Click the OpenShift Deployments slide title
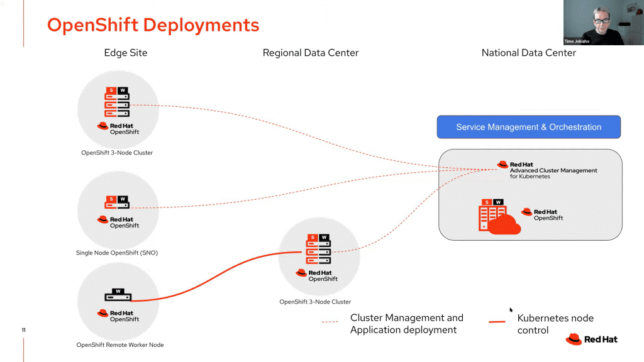Viewport: 644px width, 362px height. (x=153, y=25)
